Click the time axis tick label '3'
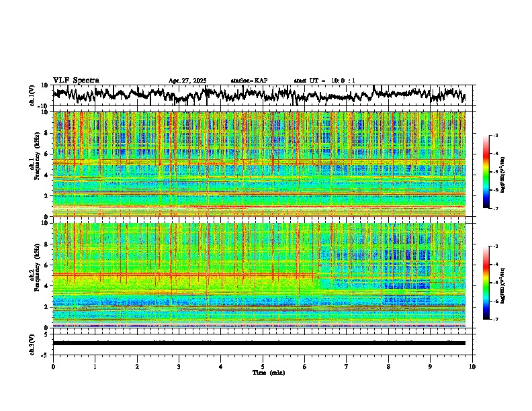This screenshot has width=532, height=411. pyautogui.click(x=179, y=367)
